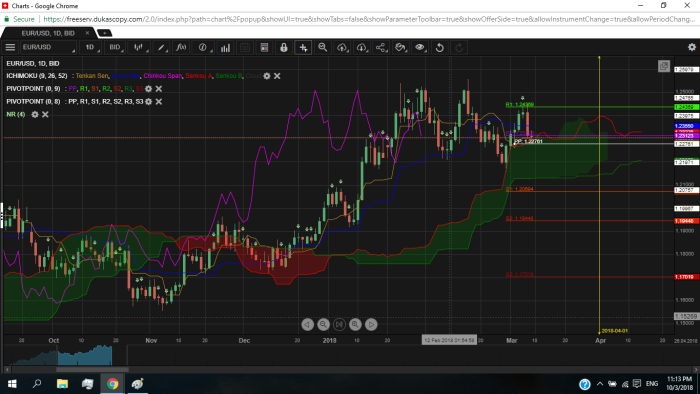
Task: Open ICHIMOKU indicator settings gear
Action: (267, 76)
